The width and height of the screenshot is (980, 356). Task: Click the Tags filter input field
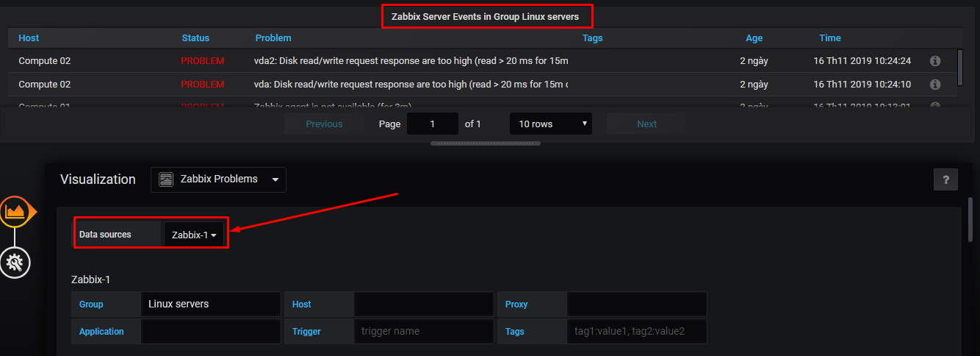637,332
